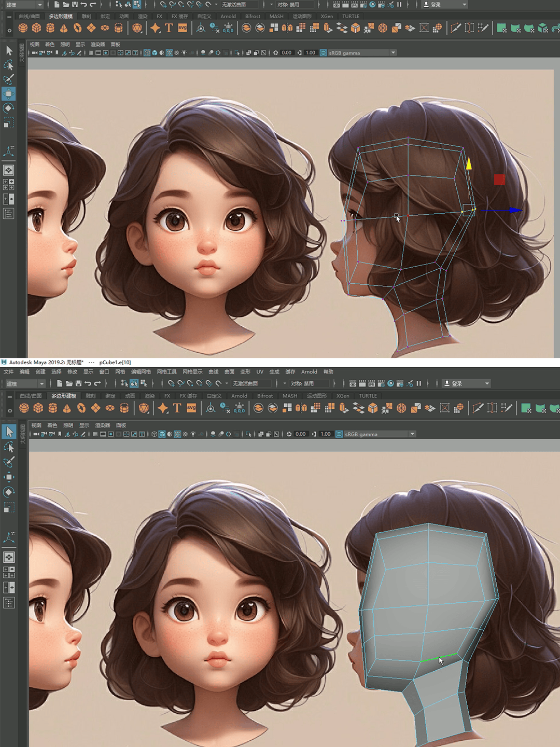This screenshot has width=560, height=747.
Task: Toggle use all lights bulb in lower viewport
Action: click(193, 434)
